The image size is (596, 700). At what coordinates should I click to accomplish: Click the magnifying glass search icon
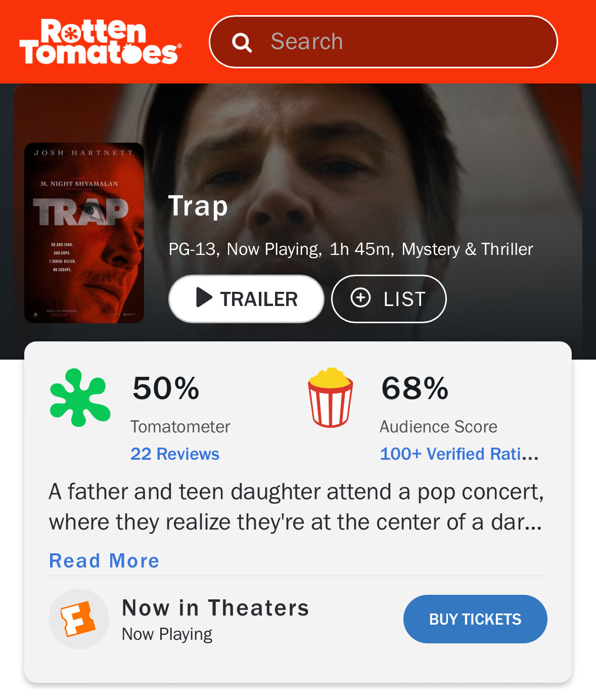[x=242, y=42]
